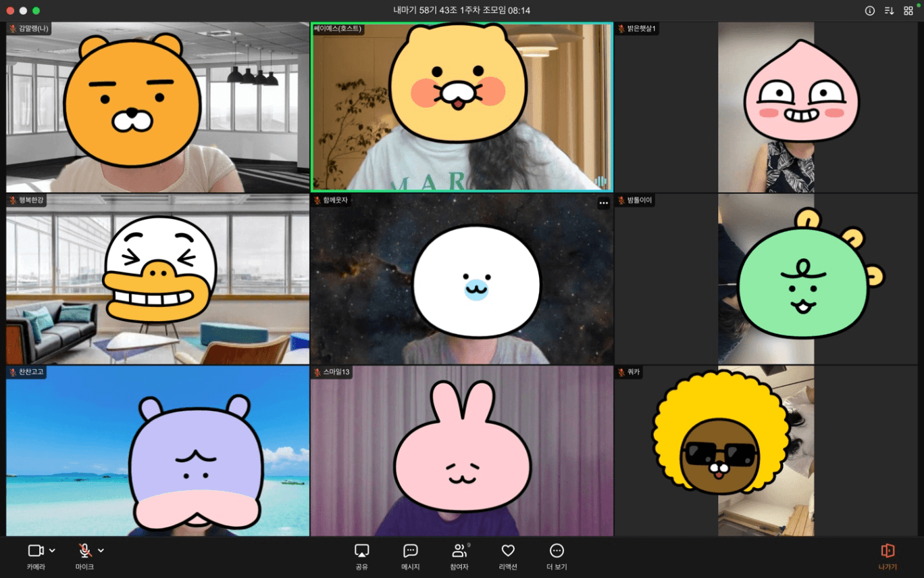
Task: Open meeting info icon in title bar
Action: click(x=870, y=11)
